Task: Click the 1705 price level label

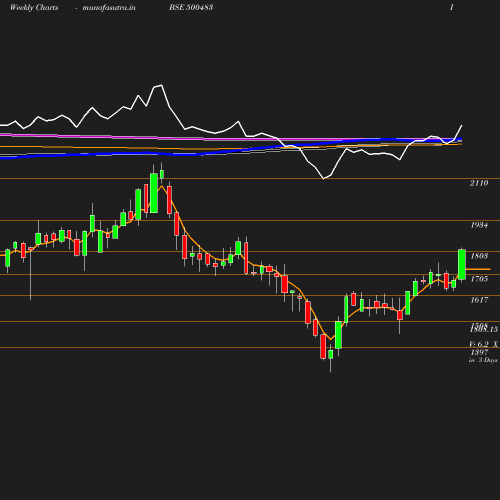Action: 479,279
